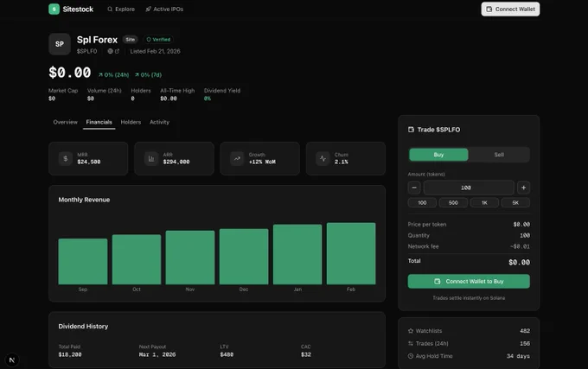Click the Sitestock logo icon

[x=54, y=9]
